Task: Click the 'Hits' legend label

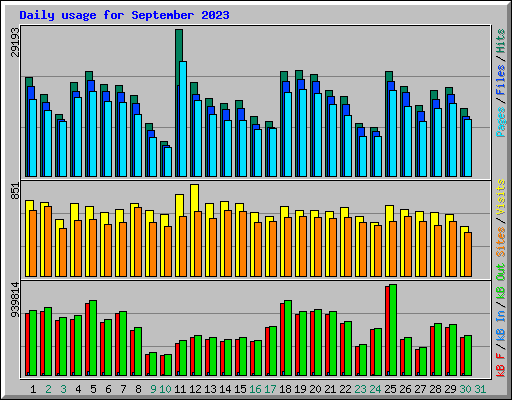Action: pyautogui.click(x=501, y=41)
